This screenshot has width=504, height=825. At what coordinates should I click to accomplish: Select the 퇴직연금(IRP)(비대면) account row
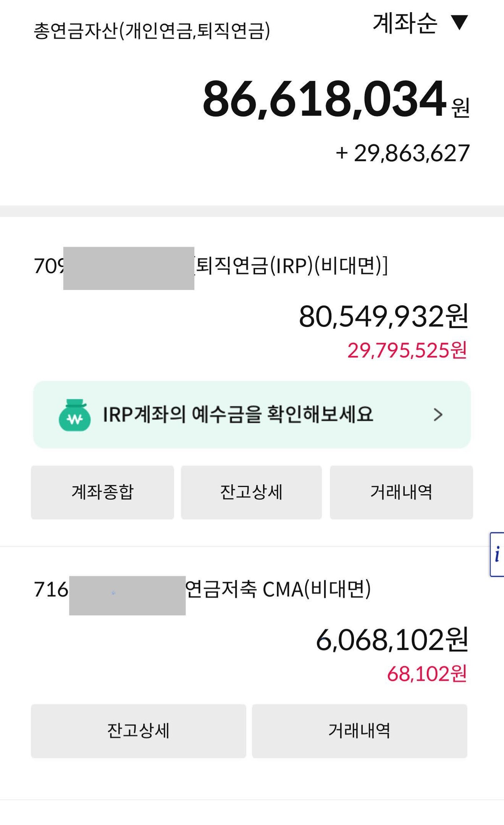(x=252, y=268)
